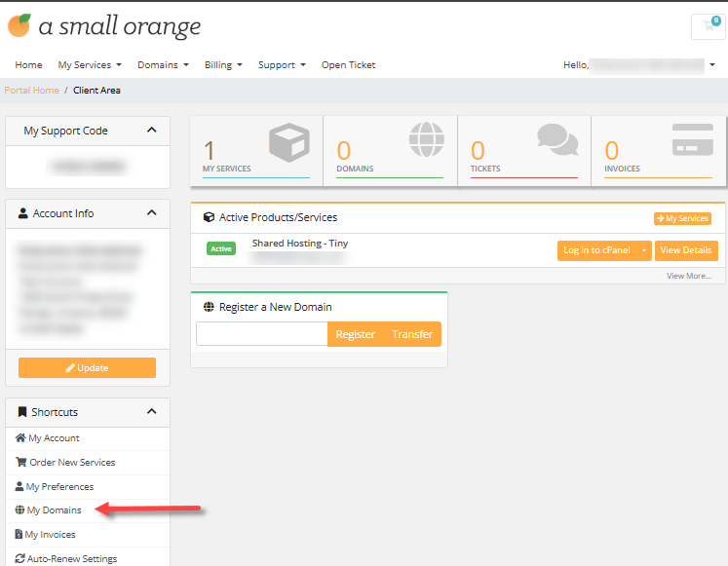Viewport: 728px width, 566px height.
Task: Click the My Services box icon
Action: [288, 142]
